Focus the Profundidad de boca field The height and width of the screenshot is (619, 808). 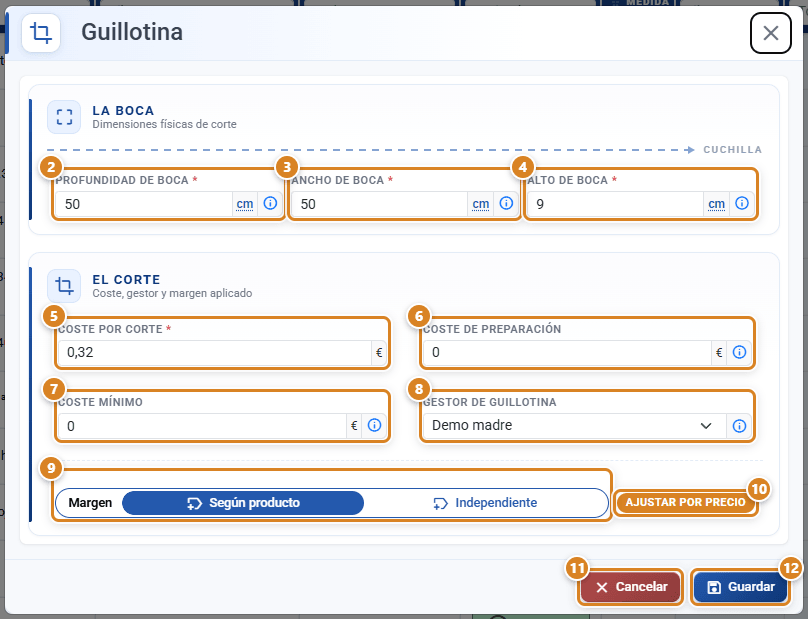[144, 204]
